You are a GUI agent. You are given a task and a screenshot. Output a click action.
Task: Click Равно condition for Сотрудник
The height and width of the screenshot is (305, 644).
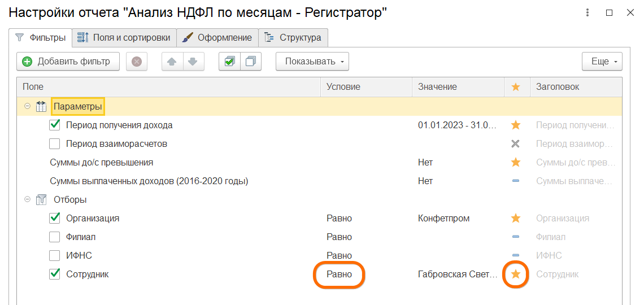coord(339,274)
